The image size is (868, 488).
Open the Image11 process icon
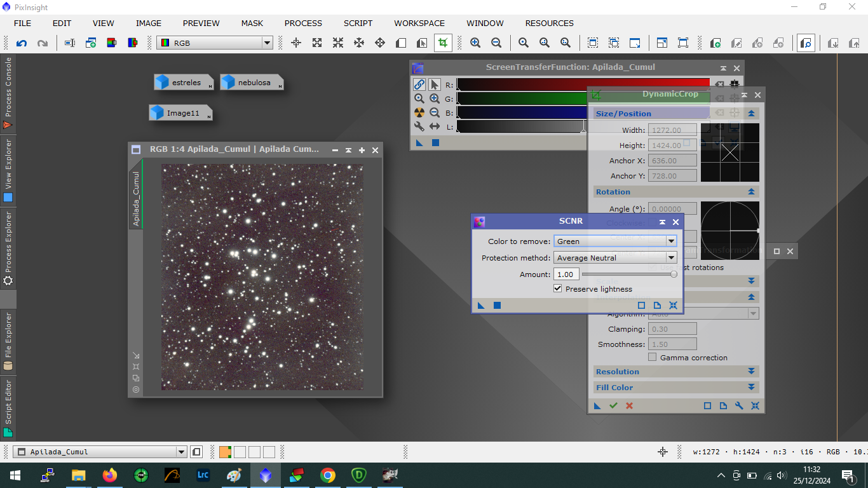pos(181,113)
